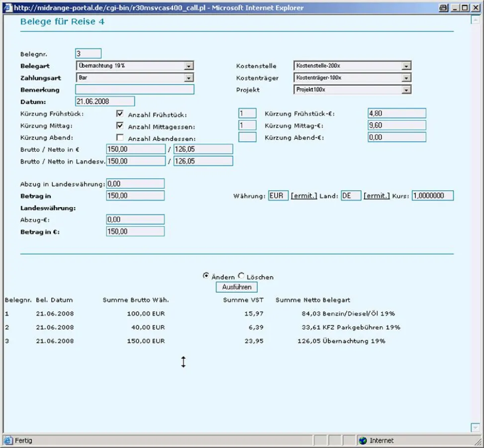Image resolution: width=484 pixels, height=448 pixels.
Task: Click the ermit. link next to Land
Action: pos(377,196)
